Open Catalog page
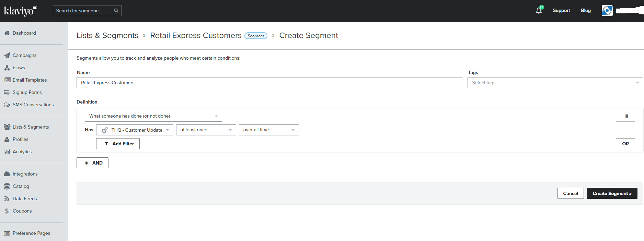 tap(21, 186)
